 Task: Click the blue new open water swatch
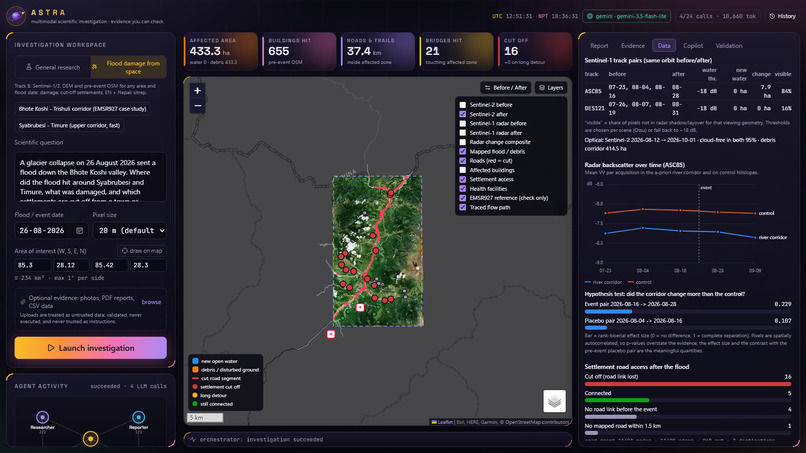click(195, 361)
